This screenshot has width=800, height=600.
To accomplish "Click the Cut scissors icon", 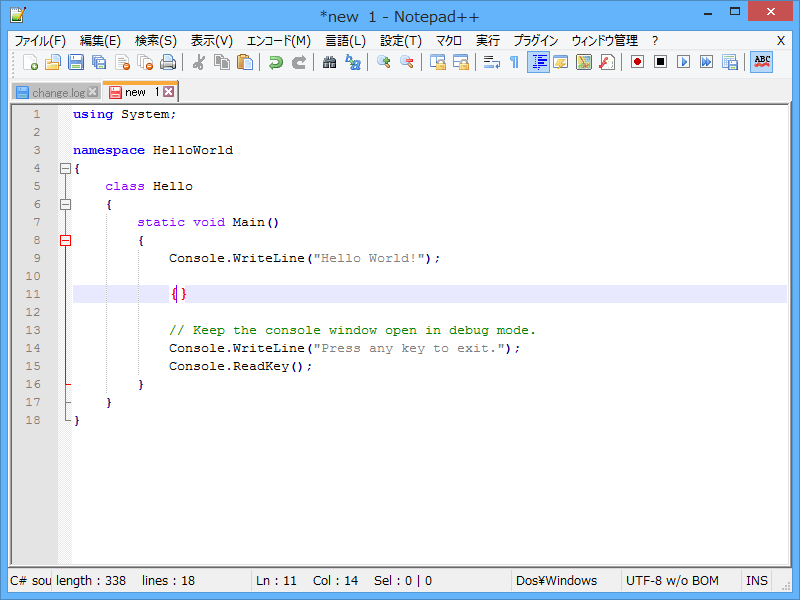I will click(x=198, y=62).
